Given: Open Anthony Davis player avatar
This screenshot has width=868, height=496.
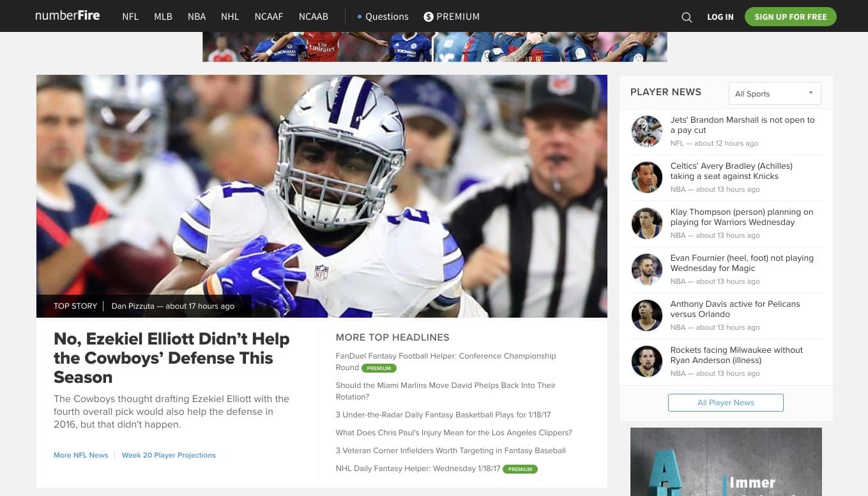Looking at the screenshot, I should [647, 315].
